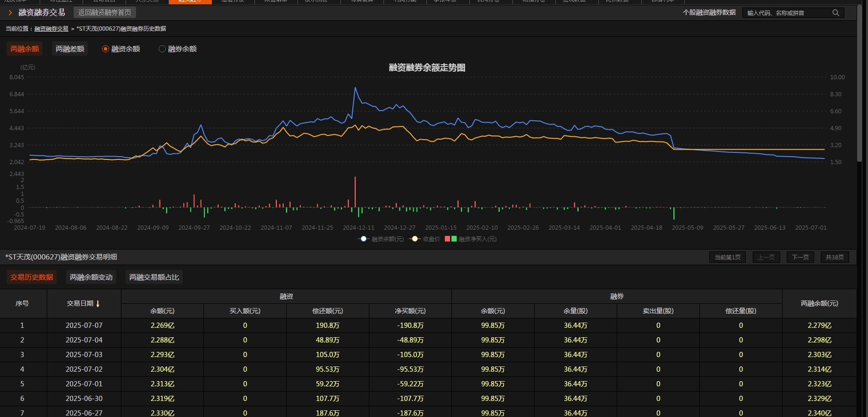Select the 融资余额 radio button
This screenshot has height=417, width=868.
point(105,49)
